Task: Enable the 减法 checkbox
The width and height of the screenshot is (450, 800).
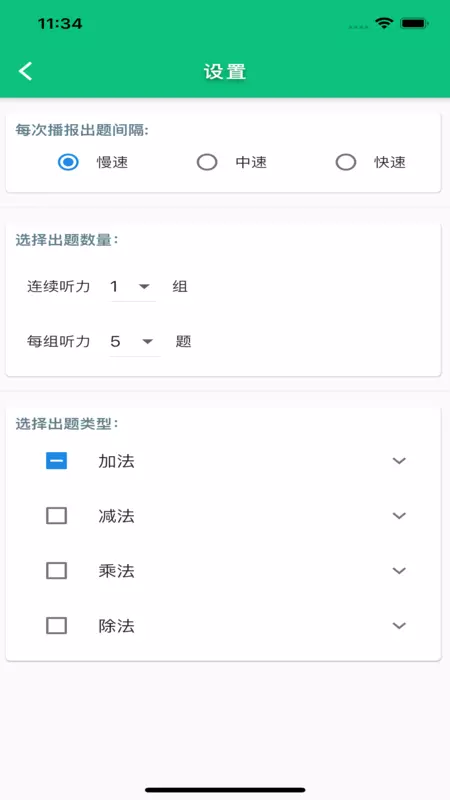Action: coord(57,516)
